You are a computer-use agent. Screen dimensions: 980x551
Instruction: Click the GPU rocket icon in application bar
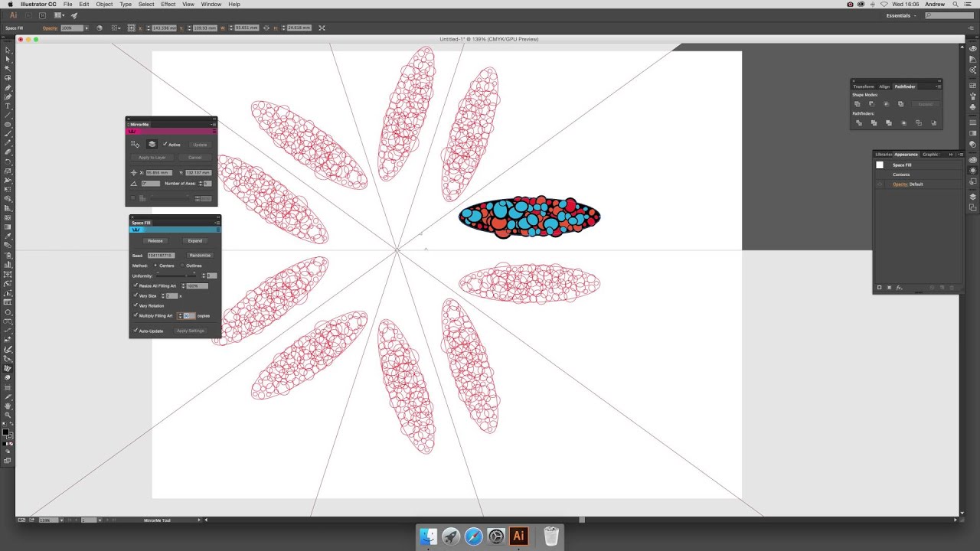click(x=74, y=15)
